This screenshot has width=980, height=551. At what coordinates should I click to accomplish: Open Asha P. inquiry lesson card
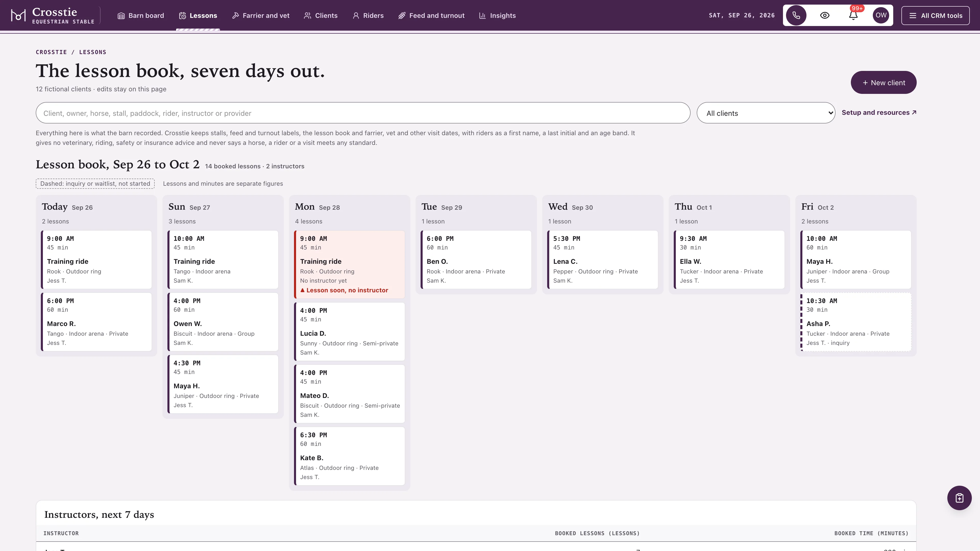[856, 322]
